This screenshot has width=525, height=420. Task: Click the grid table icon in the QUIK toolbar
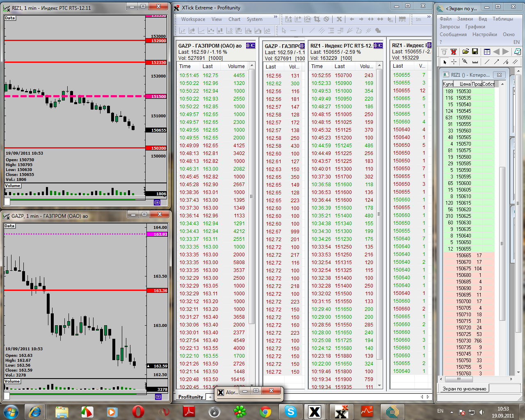[487, 52]
